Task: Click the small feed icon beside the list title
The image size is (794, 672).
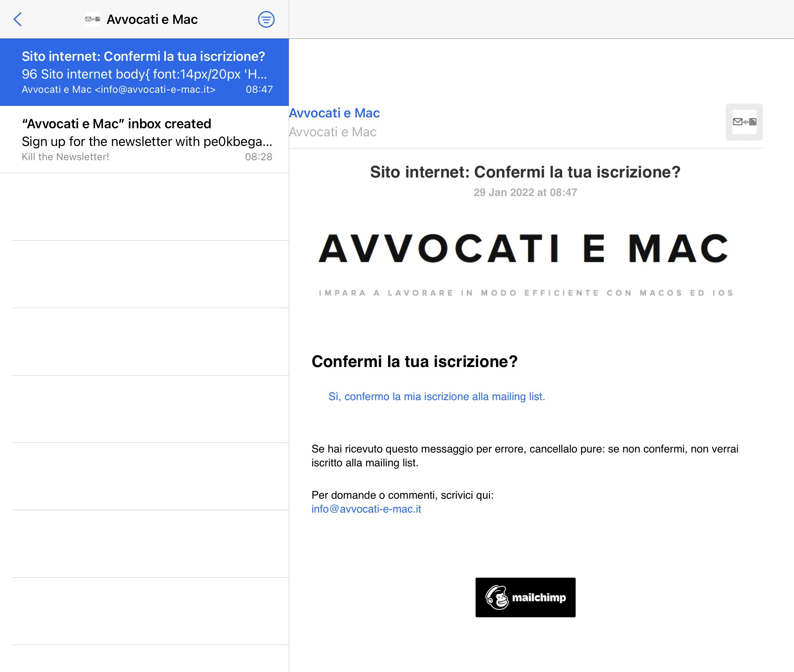Action: (92, 19)
